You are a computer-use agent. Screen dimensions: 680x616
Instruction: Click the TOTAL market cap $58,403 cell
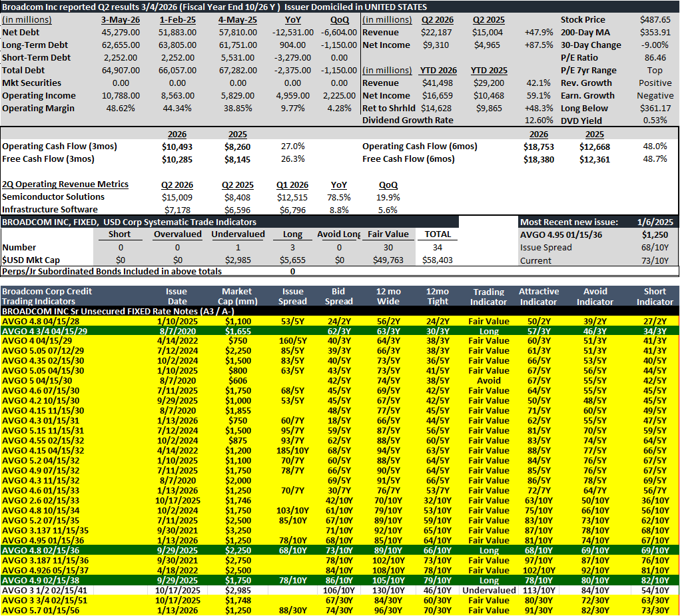pyautogui.click(x=437, y=260)
